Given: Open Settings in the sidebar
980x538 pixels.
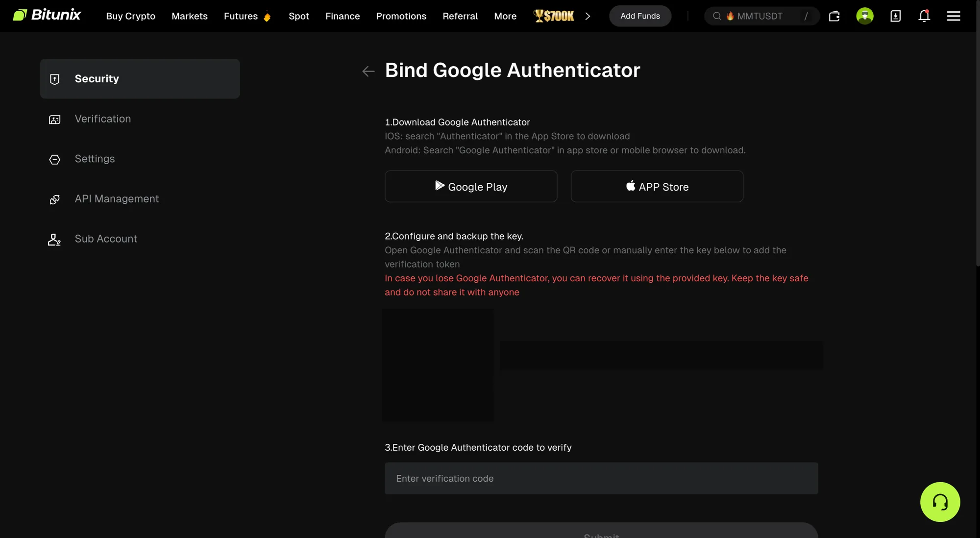Looking at the screenshot, I should click(140, 159).
